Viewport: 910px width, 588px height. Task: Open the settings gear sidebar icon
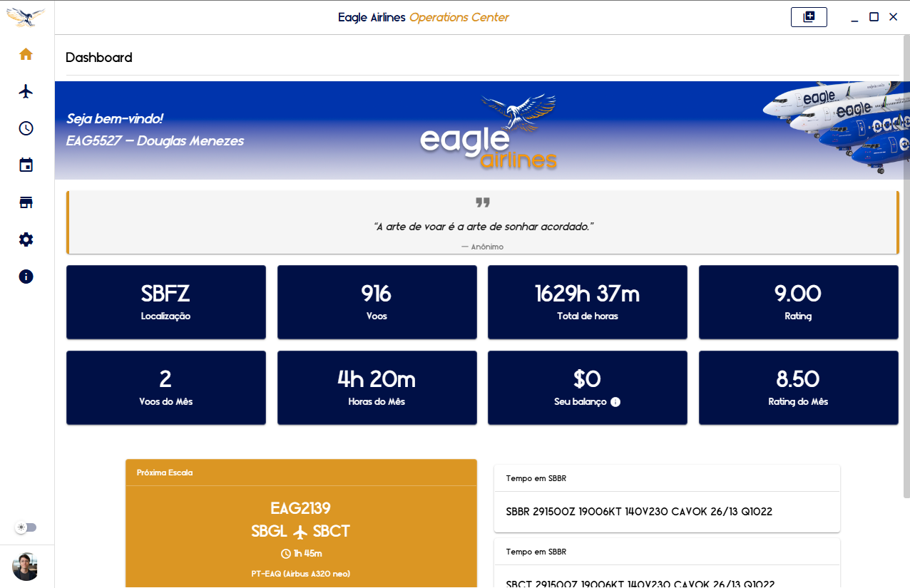[x=26, y=239]
